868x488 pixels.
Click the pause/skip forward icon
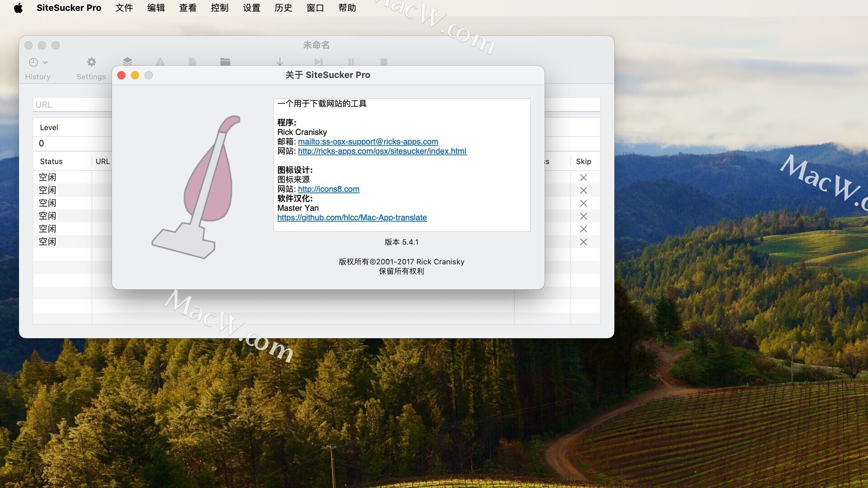pos(320,61)
